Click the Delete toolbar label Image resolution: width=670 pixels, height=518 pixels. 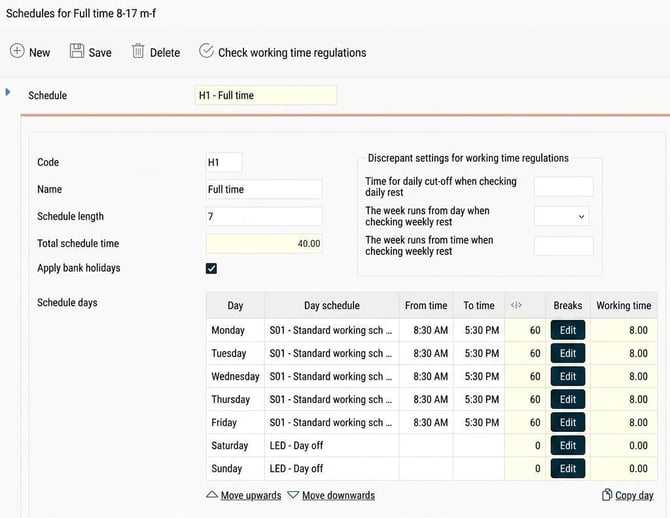pyautogui.click(x=165, y=53)
